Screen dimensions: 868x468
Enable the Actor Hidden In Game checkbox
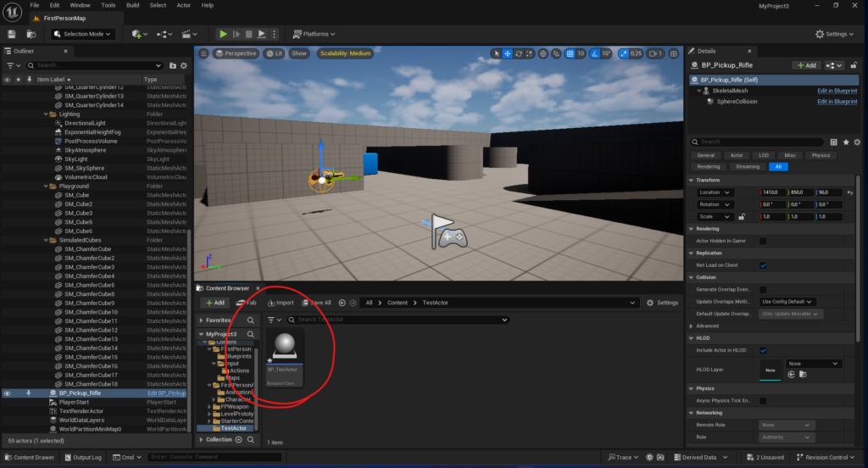coord(763,241)
